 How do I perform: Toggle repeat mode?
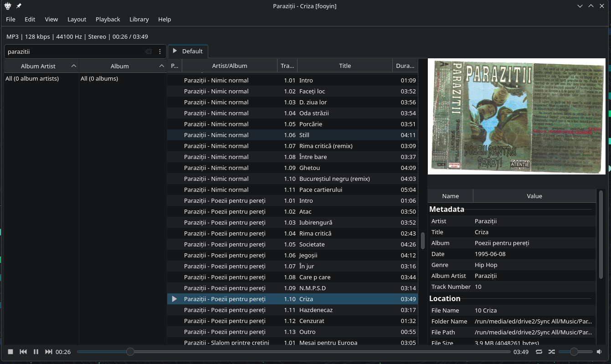tap(539, 352)
